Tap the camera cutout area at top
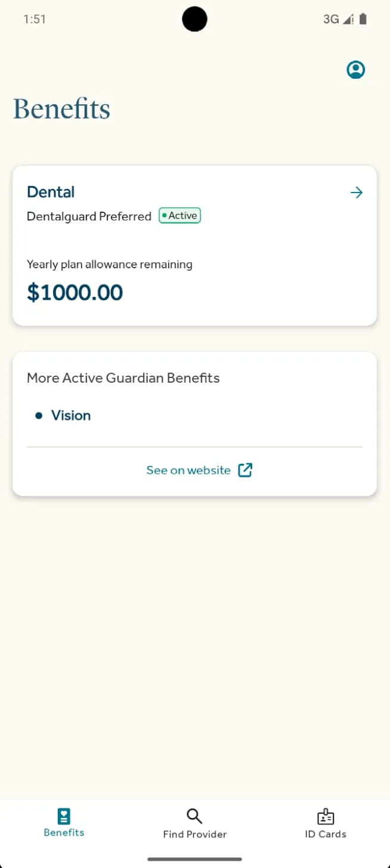Viewport: 390px width, 868px height. coord(194,19)
